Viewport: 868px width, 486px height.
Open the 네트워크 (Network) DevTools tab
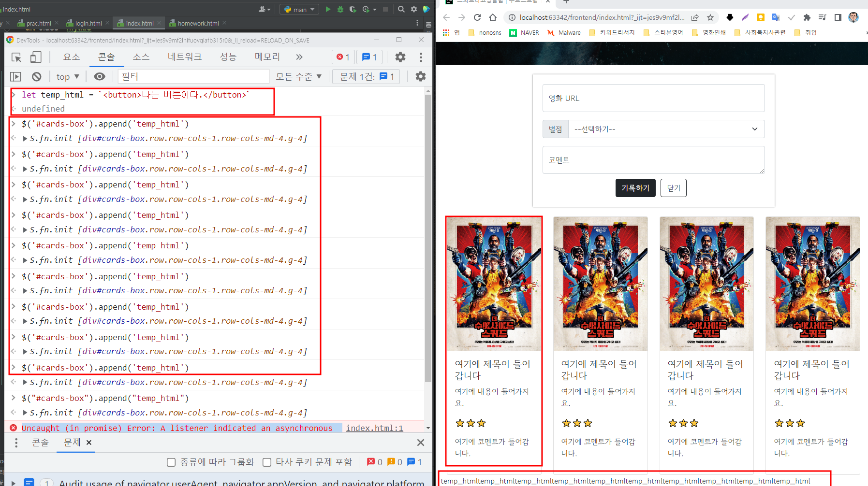coord(185,57)
